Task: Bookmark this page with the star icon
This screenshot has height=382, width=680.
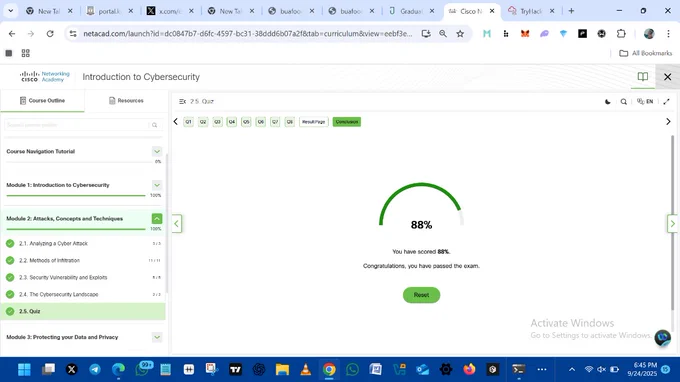Action: [x=460, y=34]
